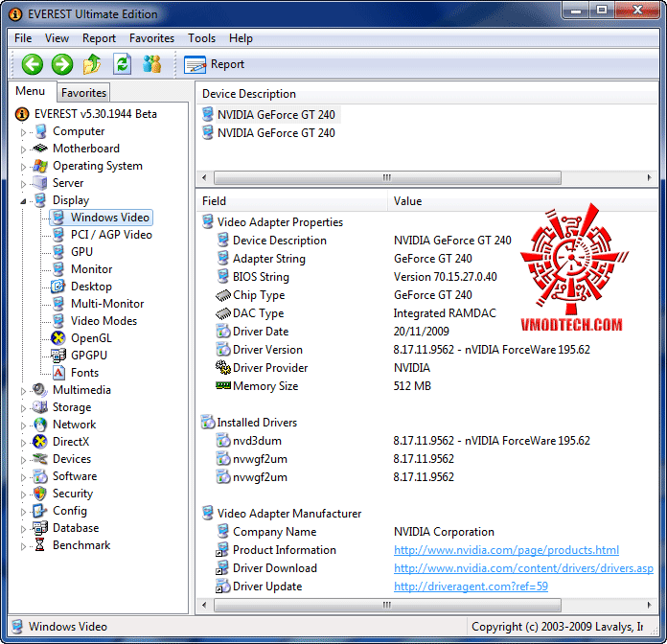Select the Computer icon in the tree
667x644 pixels.
[41, 131]
